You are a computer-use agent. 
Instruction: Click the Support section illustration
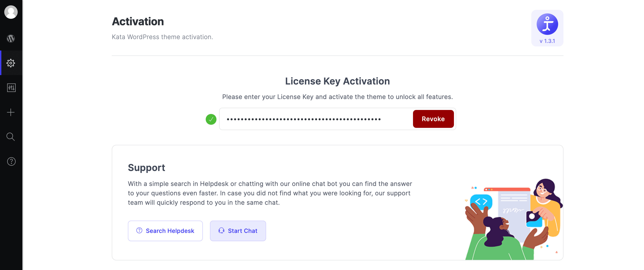[x=513, y=220]
